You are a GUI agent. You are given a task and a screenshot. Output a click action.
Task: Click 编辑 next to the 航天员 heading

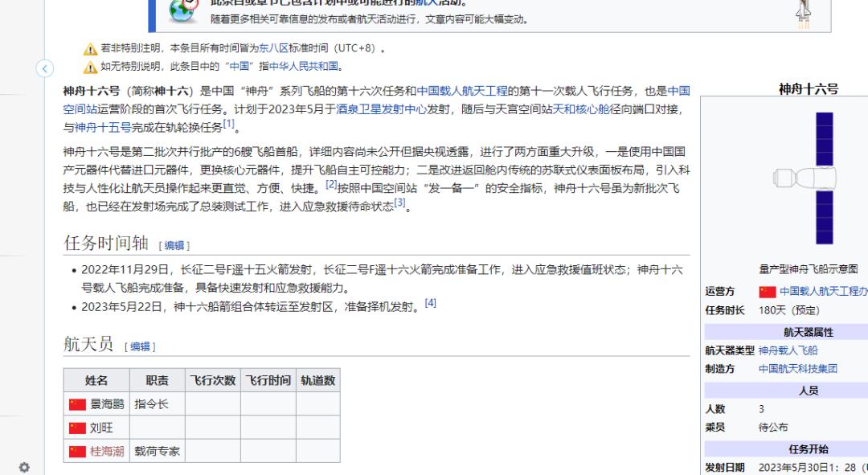click(140, 346)
